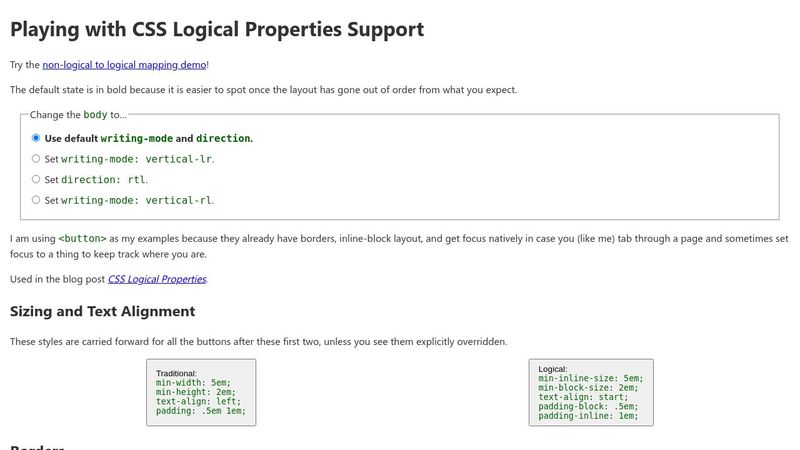Click the 'min-inline-size: 5em;' code line
The height and width of the screenshot is (450, 800).
591,379
